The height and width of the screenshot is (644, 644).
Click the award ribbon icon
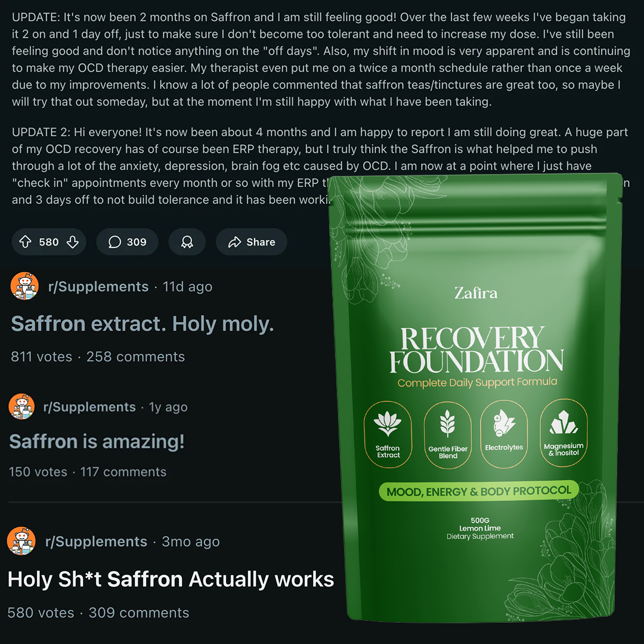[187, 242]
